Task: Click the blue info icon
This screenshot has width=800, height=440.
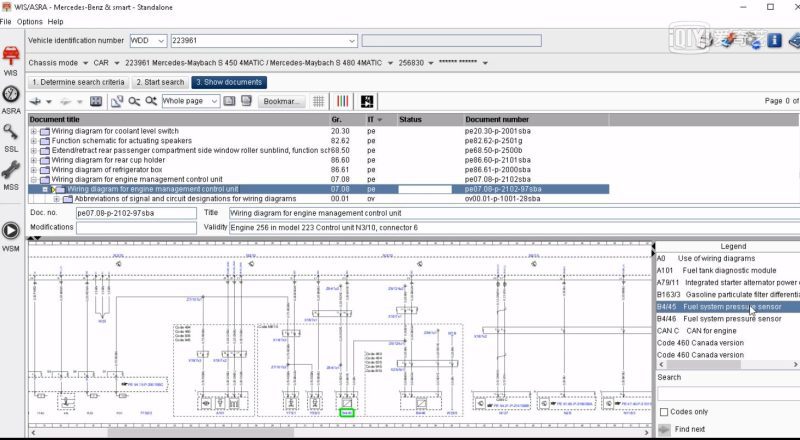Action: tap(776, 40)
